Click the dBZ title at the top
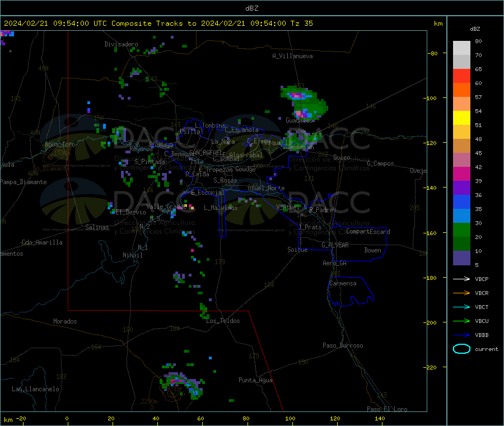Viewport: 504px width, 426px height. (x=251, y=8)
